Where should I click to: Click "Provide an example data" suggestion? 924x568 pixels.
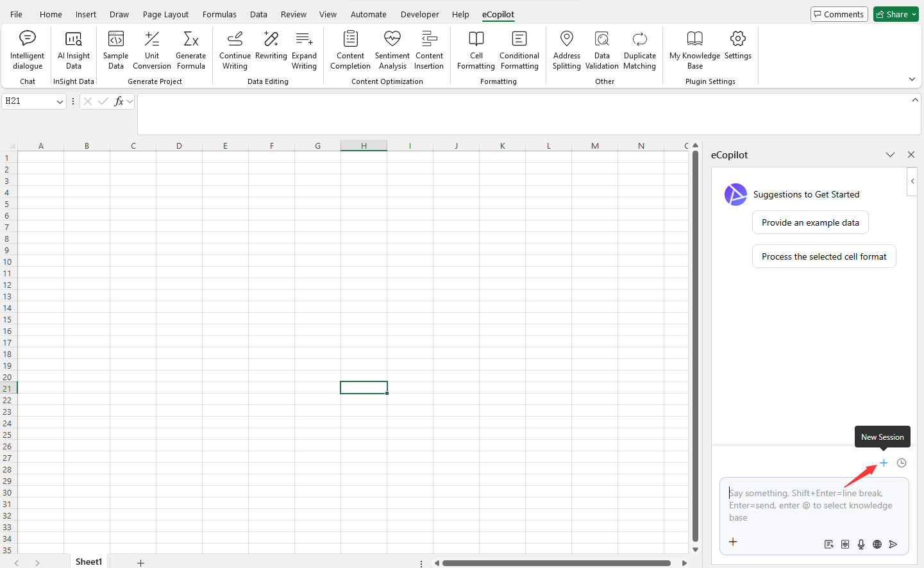coord(810,222)
